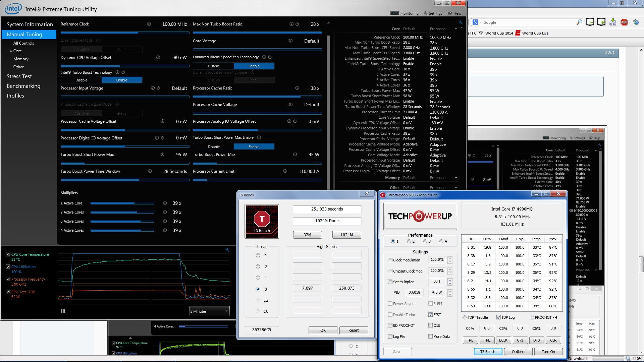Click the info icon next to Reference Clock
The height and width of the screenshot is (362, 644).
click(x=149, y=24)
